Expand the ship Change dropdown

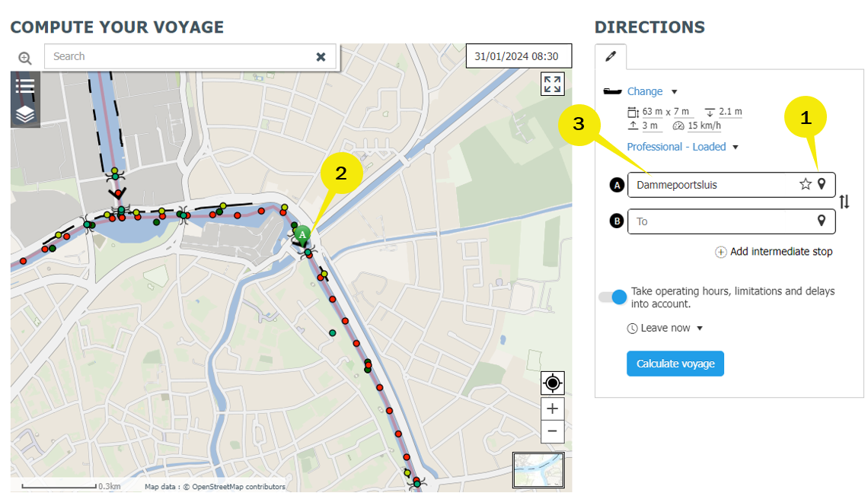(x=651, y=91)
